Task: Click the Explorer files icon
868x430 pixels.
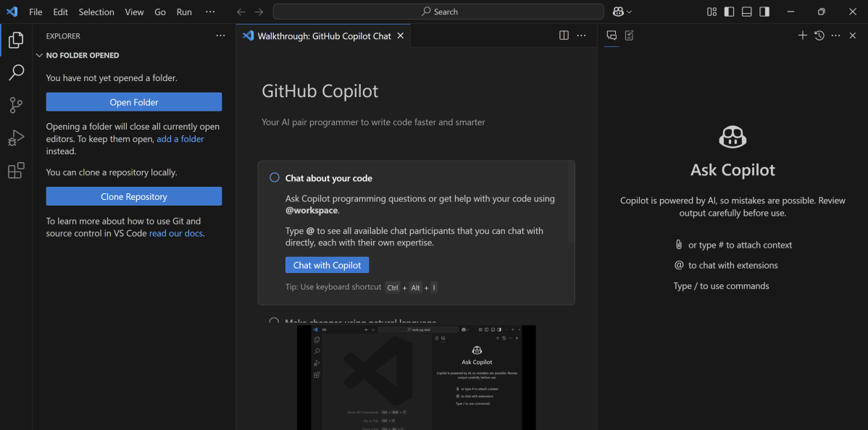Action: point(16,40)
